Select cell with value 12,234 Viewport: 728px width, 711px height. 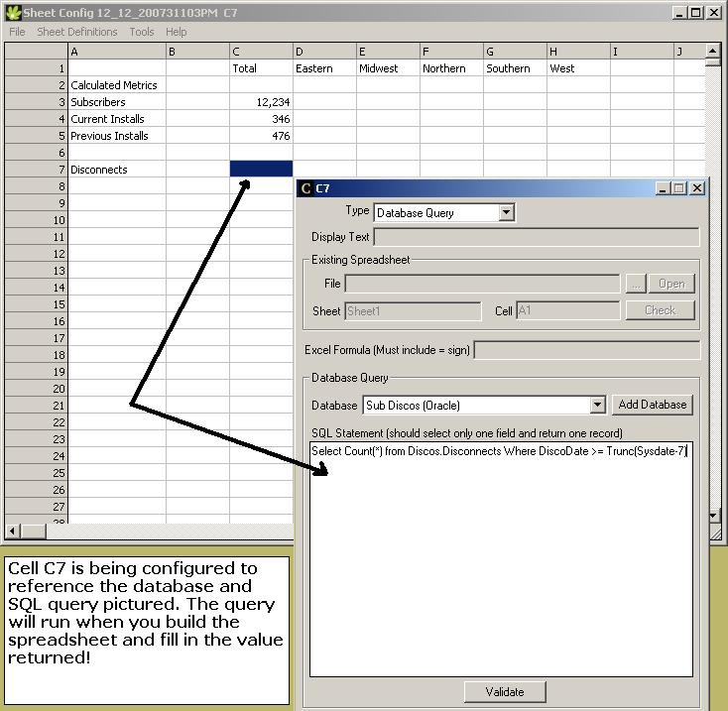pos(261,101)
